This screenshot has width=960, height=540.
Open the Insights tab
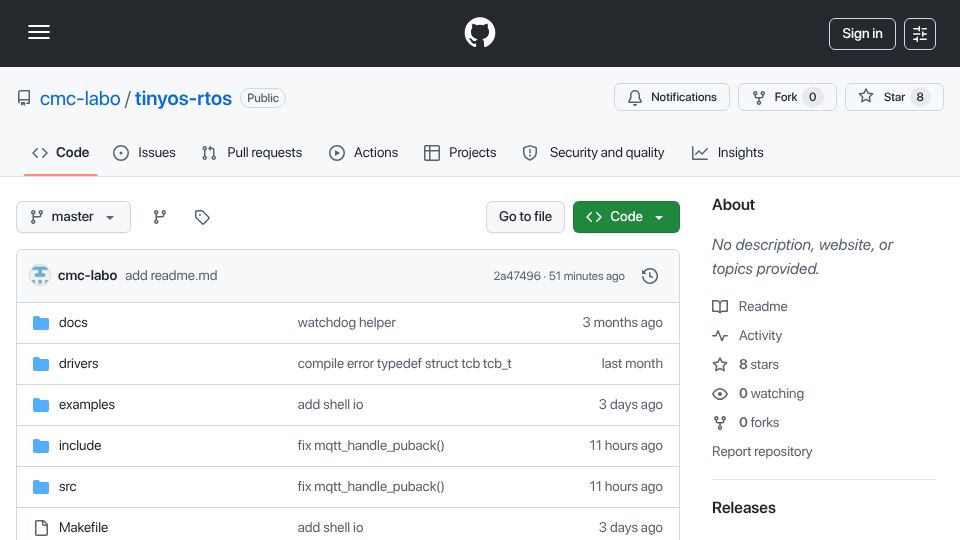727,152
